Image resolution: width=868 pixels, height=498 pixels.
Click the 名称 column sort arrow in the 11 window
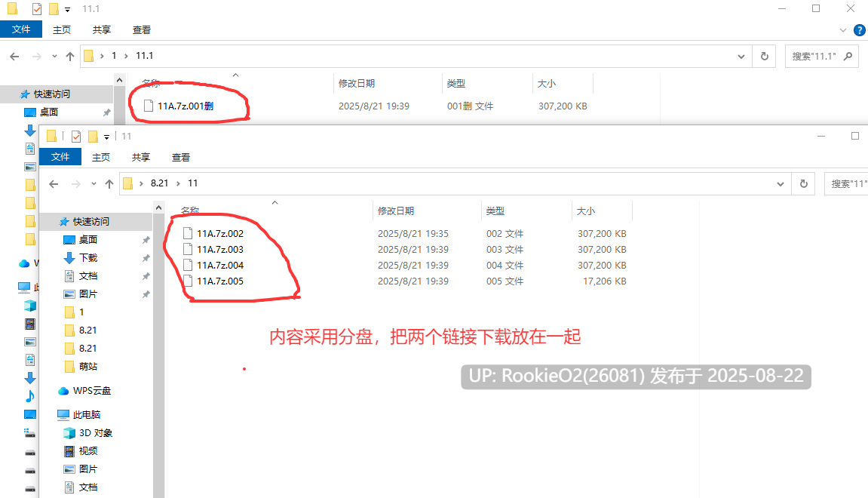pyautogui.click(x=275, y=203)
